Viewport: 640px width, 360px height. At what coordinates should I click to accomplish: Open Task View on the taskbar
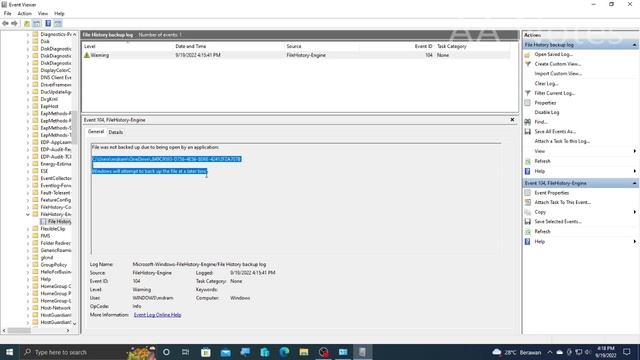pos(185,352)
